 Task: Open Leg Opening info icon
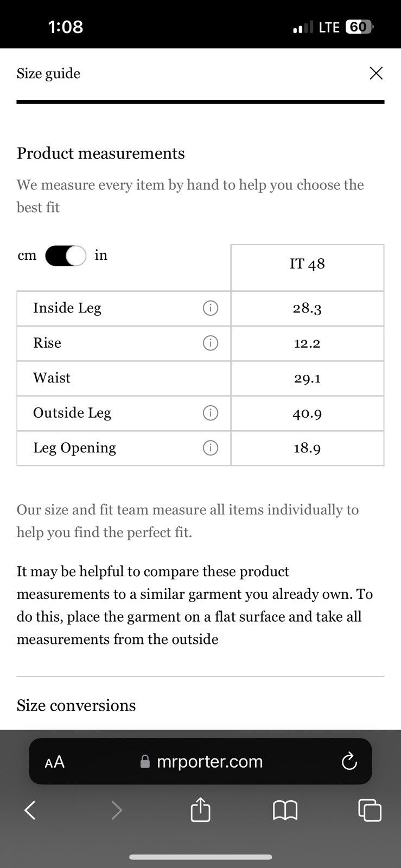point(211,448)
